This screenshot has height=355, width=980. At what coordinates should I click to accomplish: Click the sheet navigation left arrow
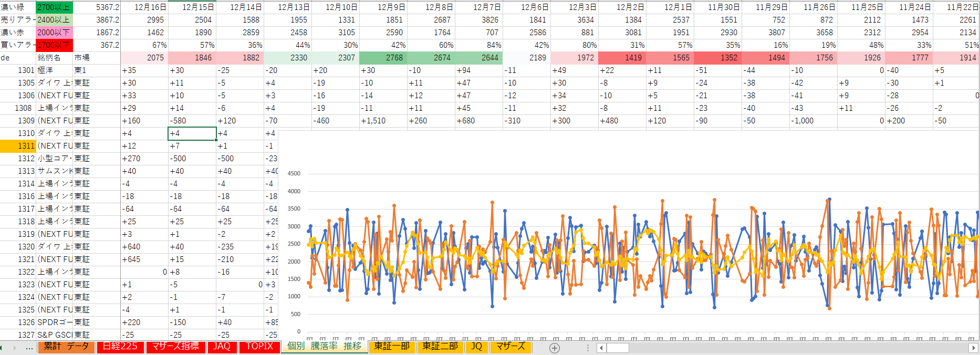point(3,348)
